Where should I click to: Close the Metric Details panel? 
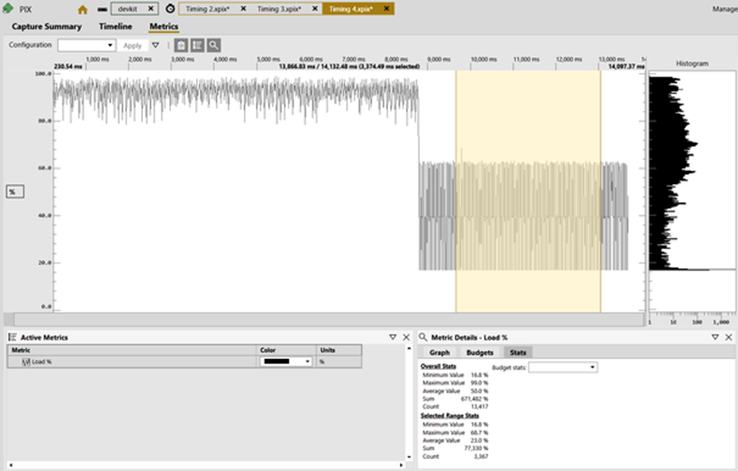coord(729,337)
